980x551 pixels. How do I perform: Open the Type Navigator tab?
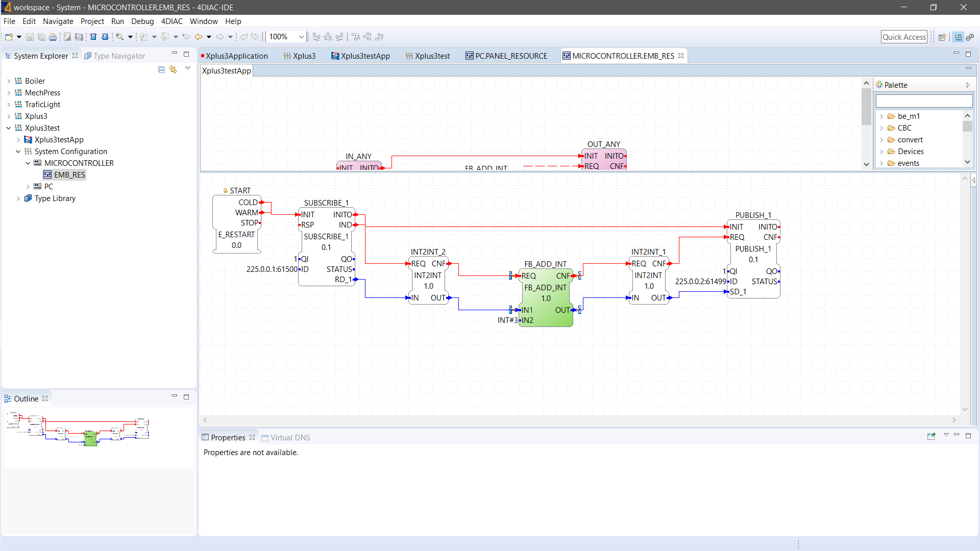[115, 56]
